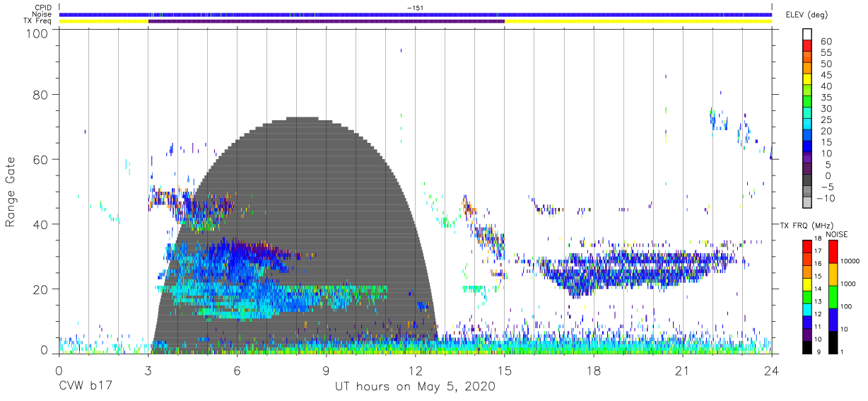This screenshot has width=868, height=401.
Task: Select the red top segment of TX FRQ bar
Action: (807, 246)
